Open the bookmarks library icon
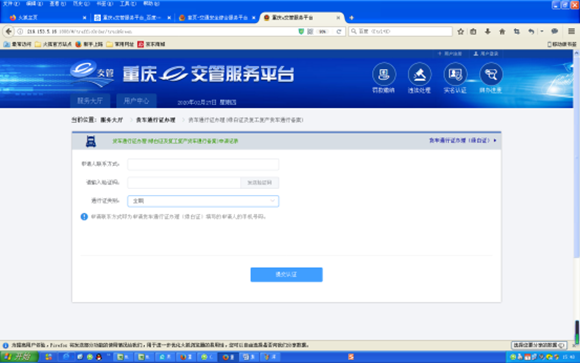Image resolution: width=580 pixels, height=363 pixels. point(473,31)
